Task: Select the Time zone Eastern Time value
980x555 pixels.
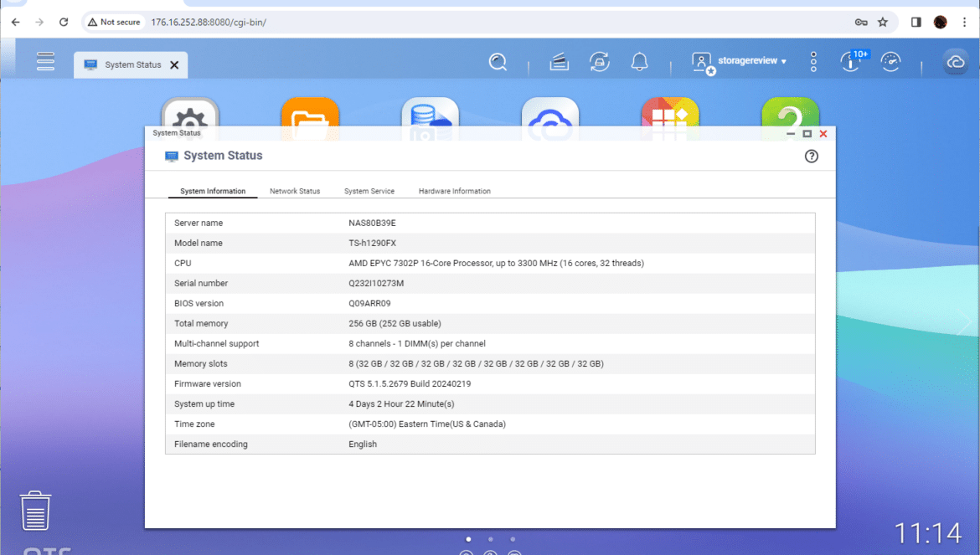Action: 427,424
